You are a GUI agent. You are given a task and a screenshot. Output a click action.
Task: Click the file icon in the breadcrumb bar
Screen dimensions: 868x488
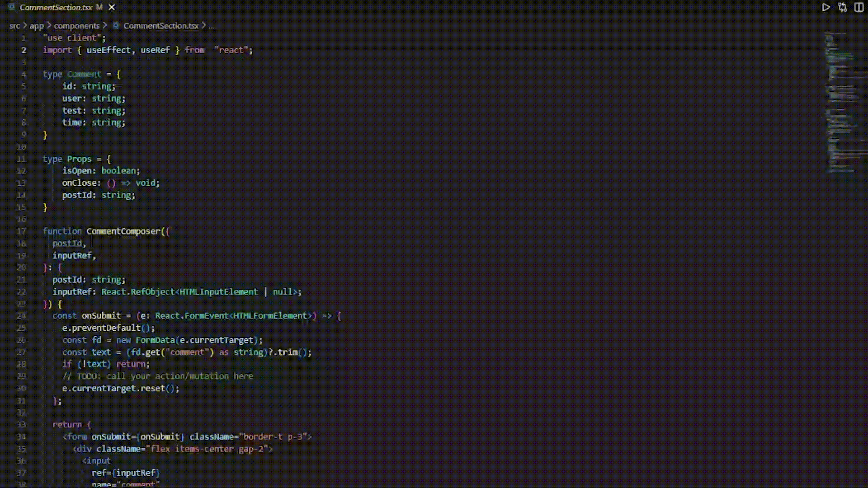116,26
